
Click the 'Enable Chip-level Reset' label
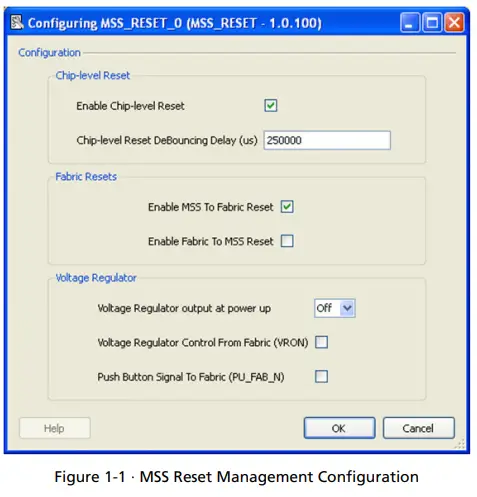[130, 106]
